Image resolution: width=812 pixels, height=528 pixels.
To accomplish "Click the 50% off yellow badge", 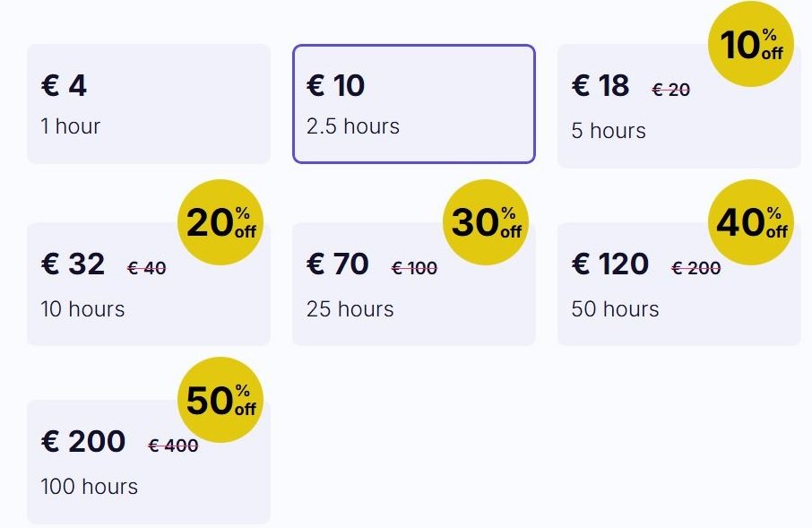I will 220,400.
